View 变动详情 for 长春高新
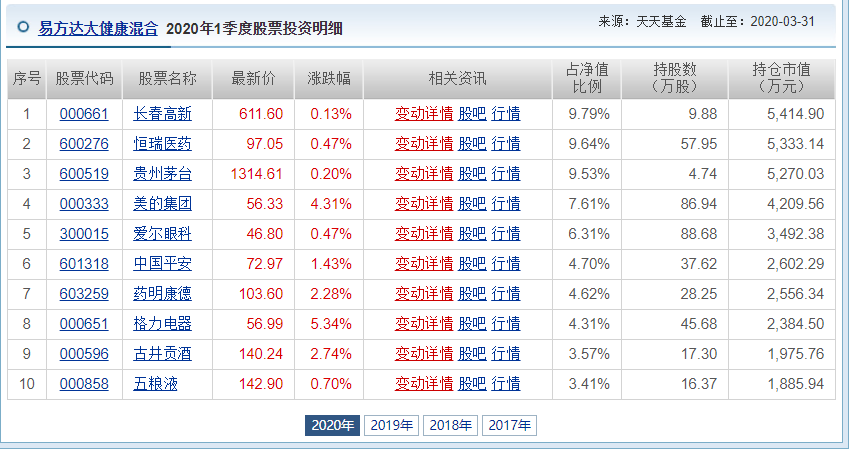Viewport: 853px width, 451px height. 424,114
